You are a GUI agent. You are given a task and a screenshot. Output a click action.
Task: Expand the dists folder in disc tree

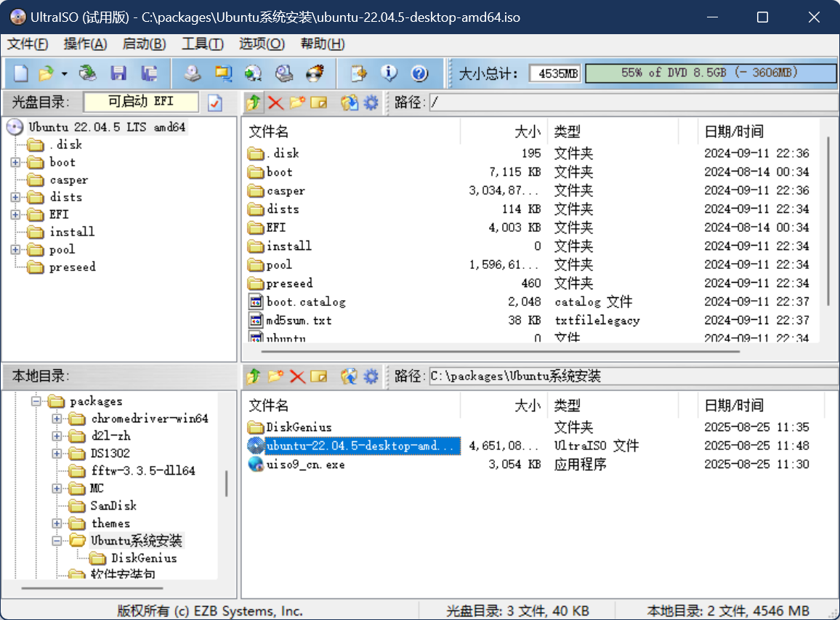(x=15, y=197)
